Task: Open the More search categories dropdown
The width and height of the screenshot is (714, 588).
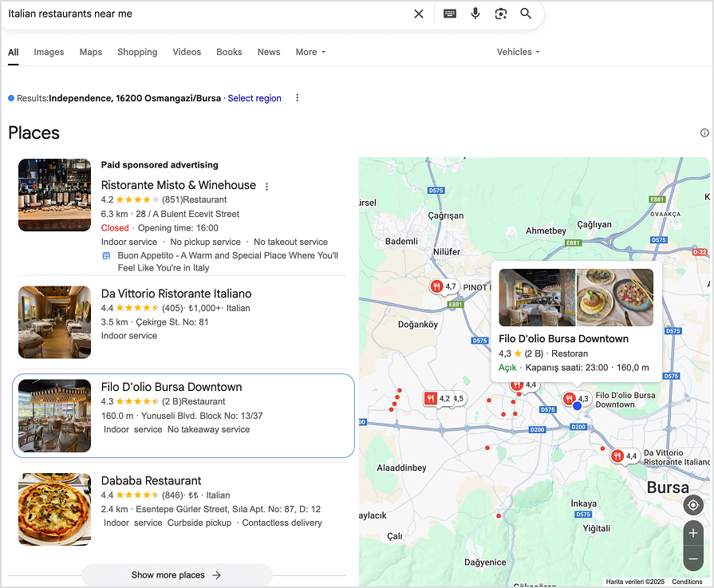Action: (x=310, y=52)
